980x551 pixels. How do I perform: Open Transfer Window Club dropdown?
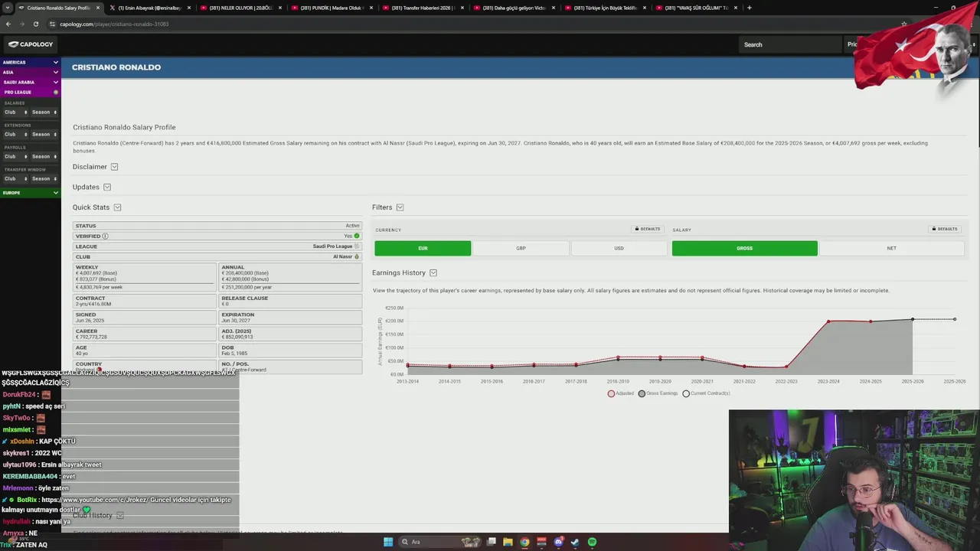(15, 179)
